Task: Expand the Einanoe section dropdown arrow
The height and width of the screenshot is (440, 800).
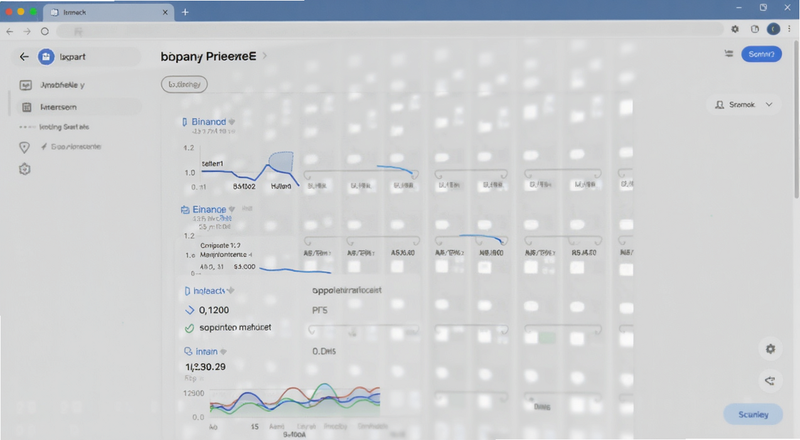Action: tap(232, 209)
